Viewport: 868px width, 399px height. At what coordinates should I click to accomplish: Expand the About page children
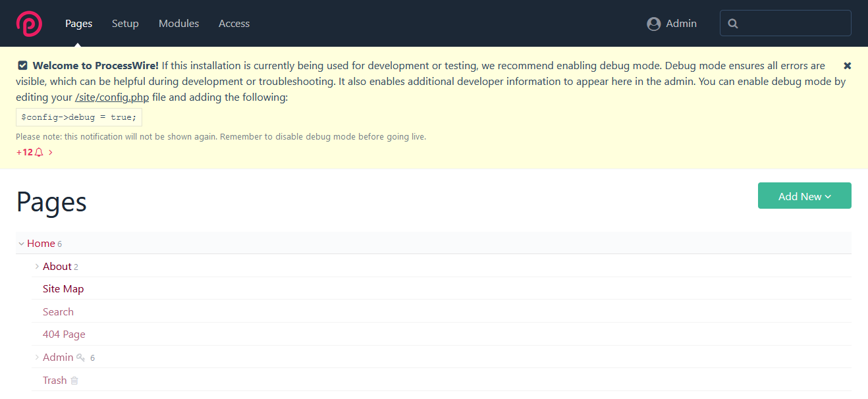coord(37,267)
